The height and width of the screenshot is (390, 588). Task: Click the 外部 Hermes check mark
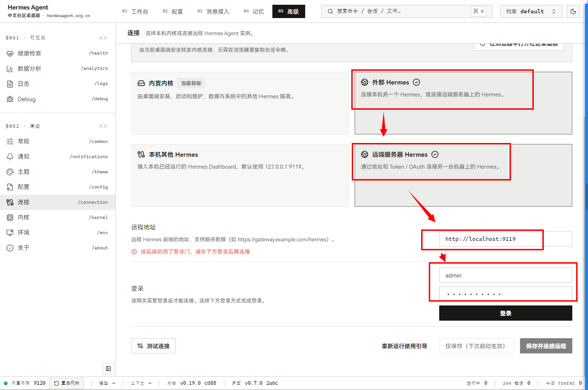[416, 82]
